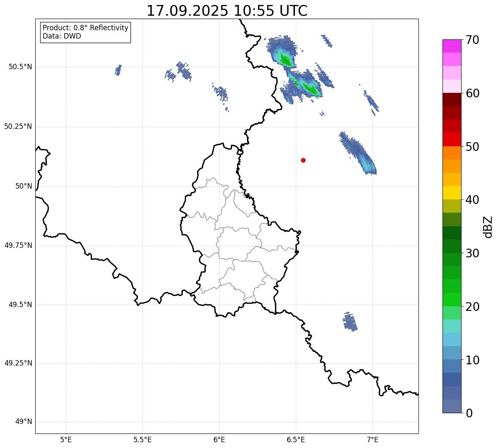Viewport: 498px width, 448px height.
Task: Click the colorbar tick label 50
Action: point(472,147)
